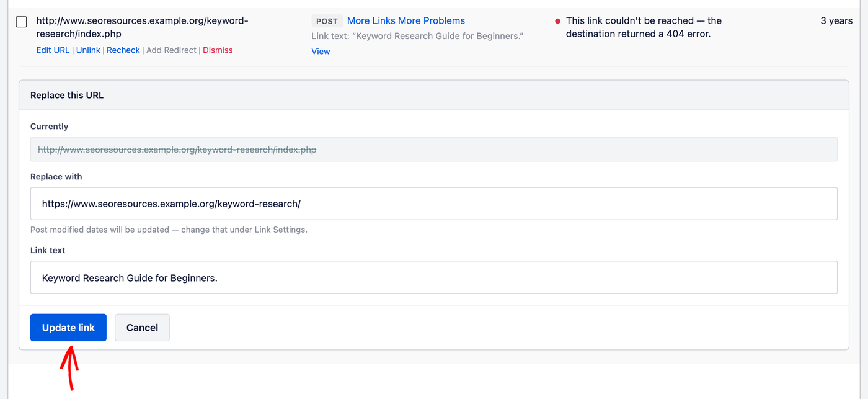
Task: Click the Link text input field
Action: 434,277
